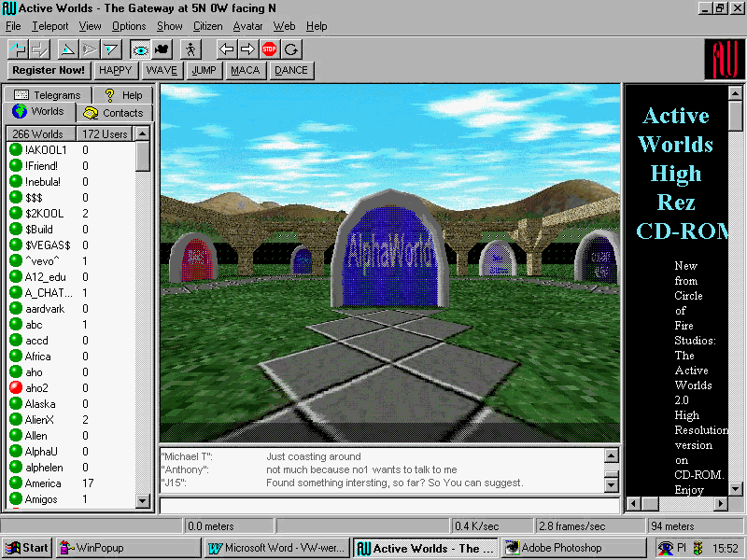Sort by the 266 Worlds column header
747x560 pixels.
[41, 133]
